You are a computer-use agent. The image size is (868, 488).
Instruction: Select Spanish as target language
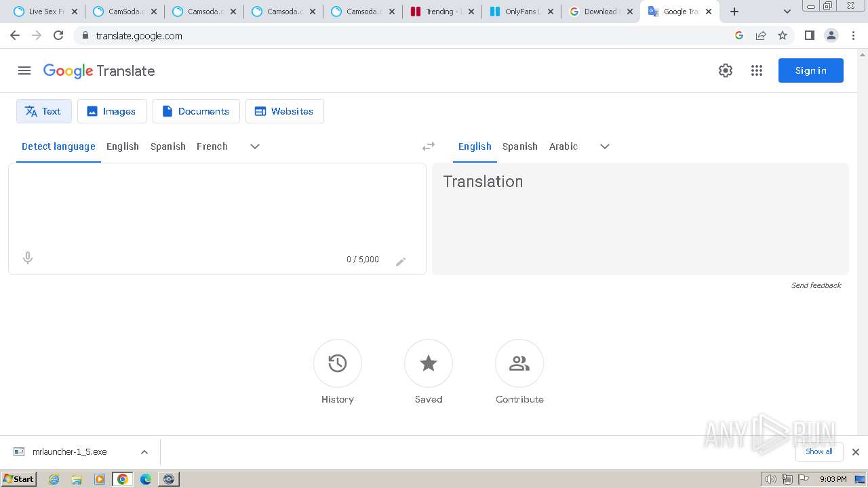520,146
